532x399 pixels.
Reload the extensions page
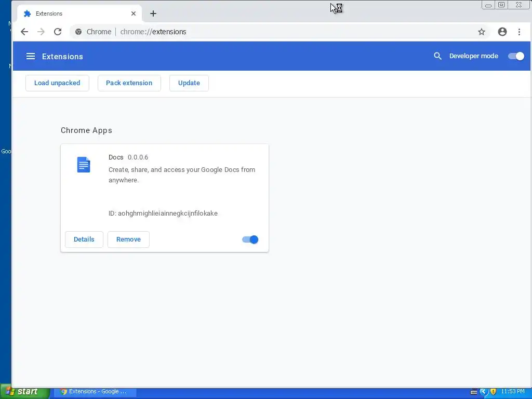tap(58, 32)
